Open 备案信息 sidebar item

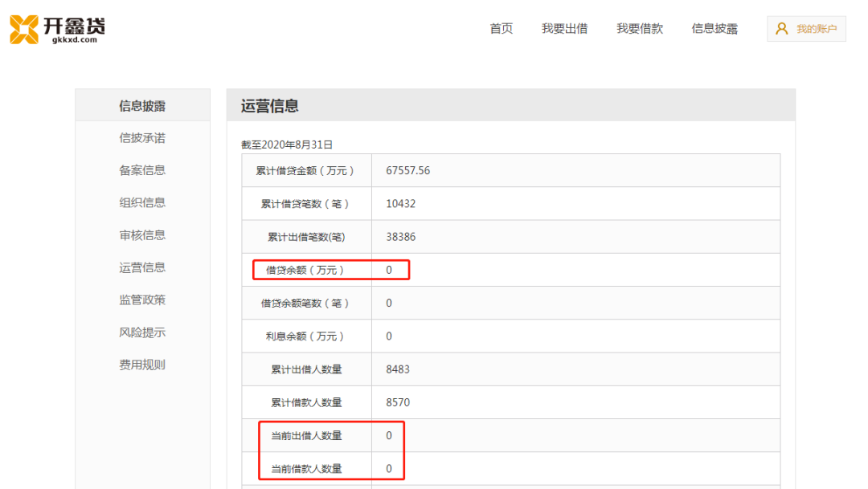pos(142,170)
